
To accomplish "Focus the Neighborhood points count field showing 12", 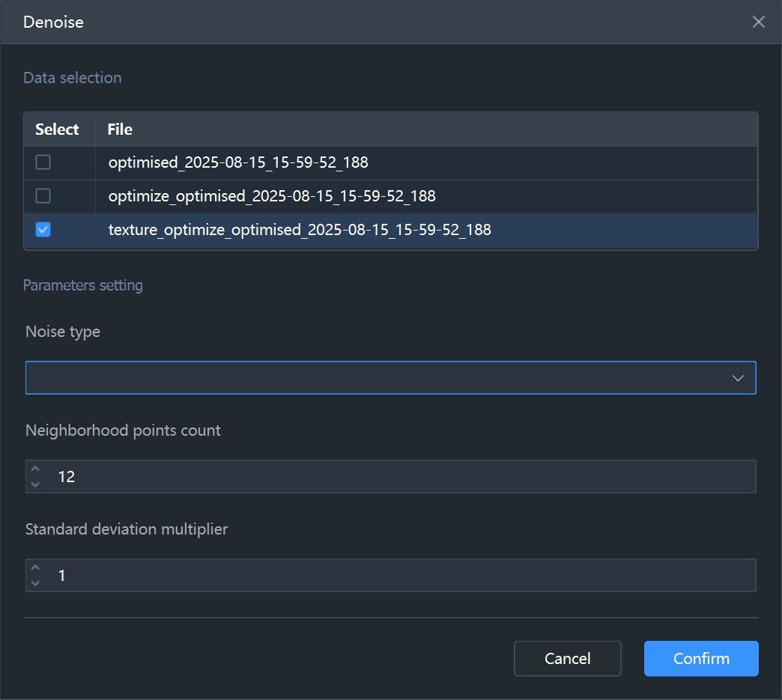I will pos(390,477).
